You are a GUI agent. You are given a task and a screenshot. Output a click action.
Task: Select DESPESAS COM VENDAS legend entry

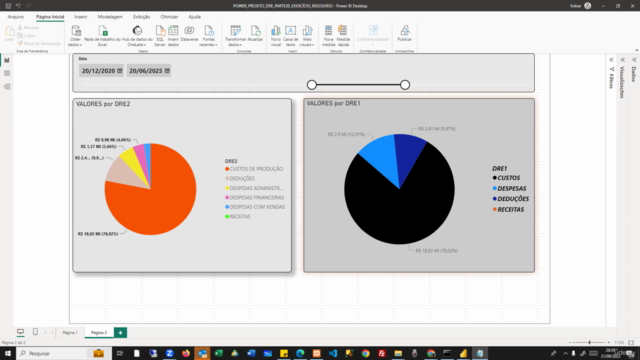(x=255, y=207)
